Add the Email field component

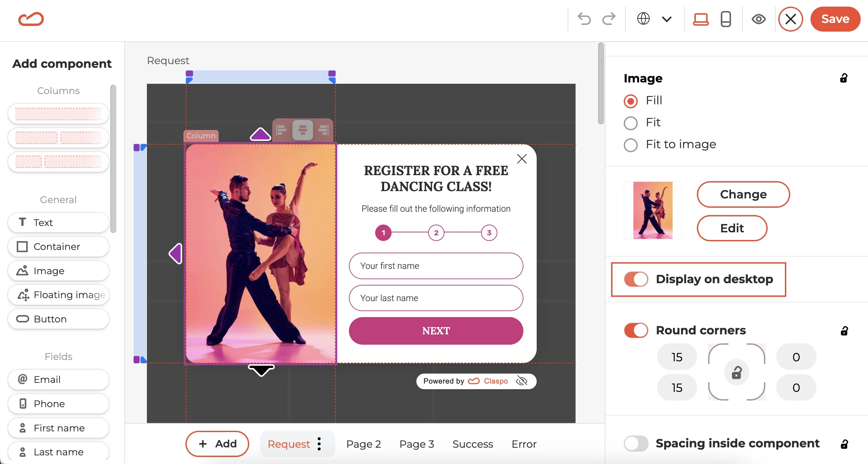tap(57, 380)
